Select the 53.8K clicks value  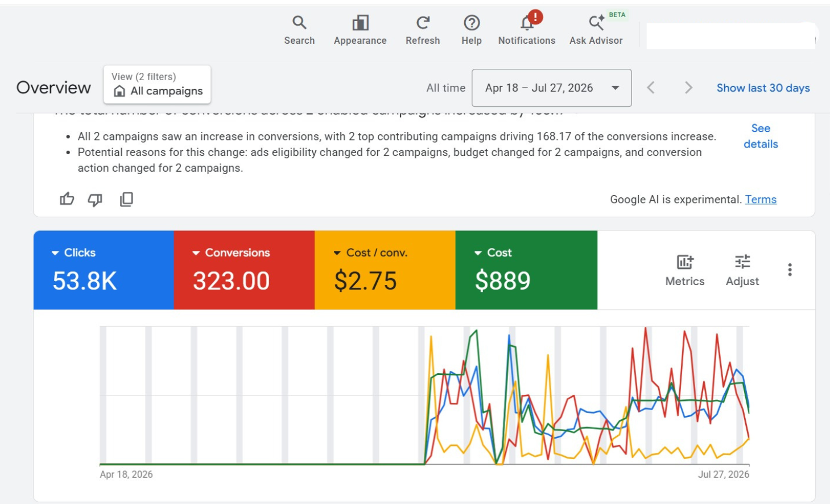(x=85, y=281)
